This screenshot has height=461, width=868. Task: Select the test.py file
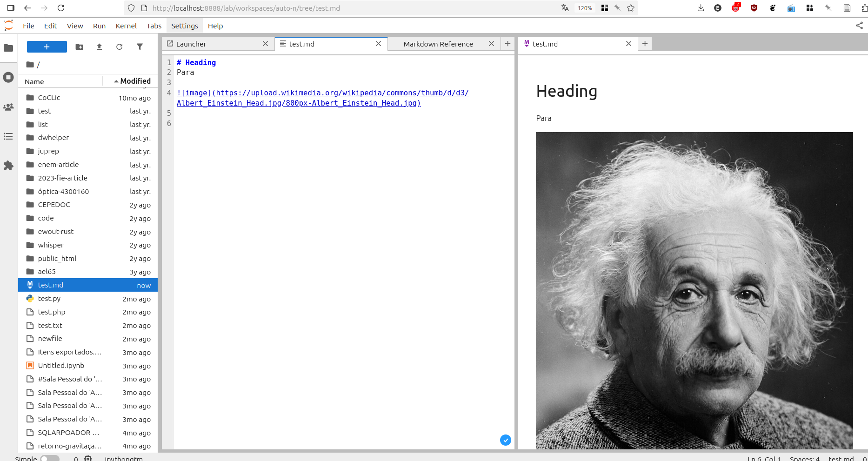click(x=88, y=299)
